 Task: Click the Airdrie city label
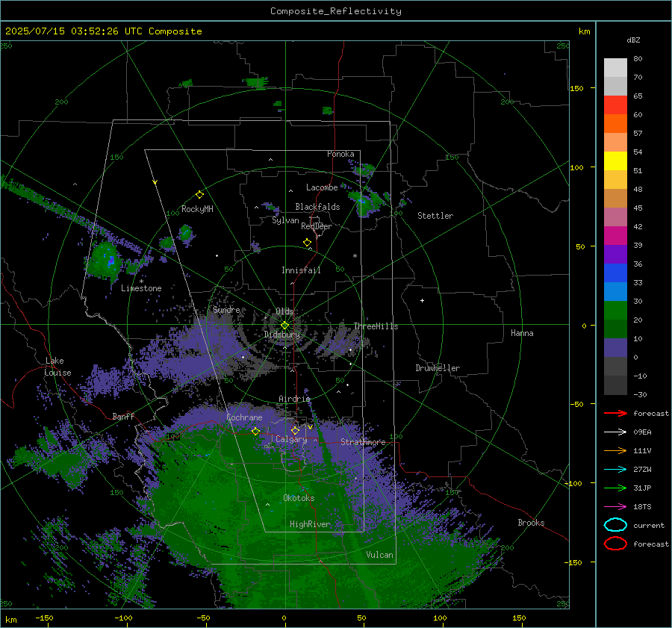coord(294,399)
